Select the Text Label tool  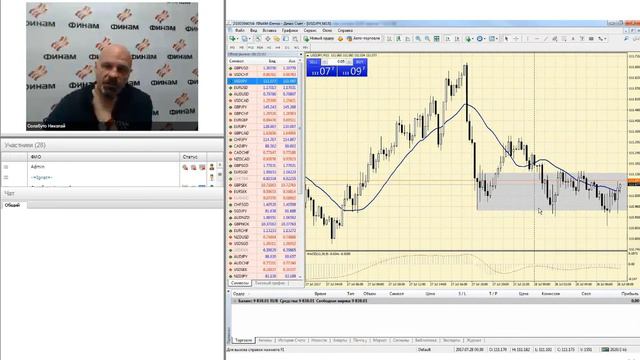(582, 39)
